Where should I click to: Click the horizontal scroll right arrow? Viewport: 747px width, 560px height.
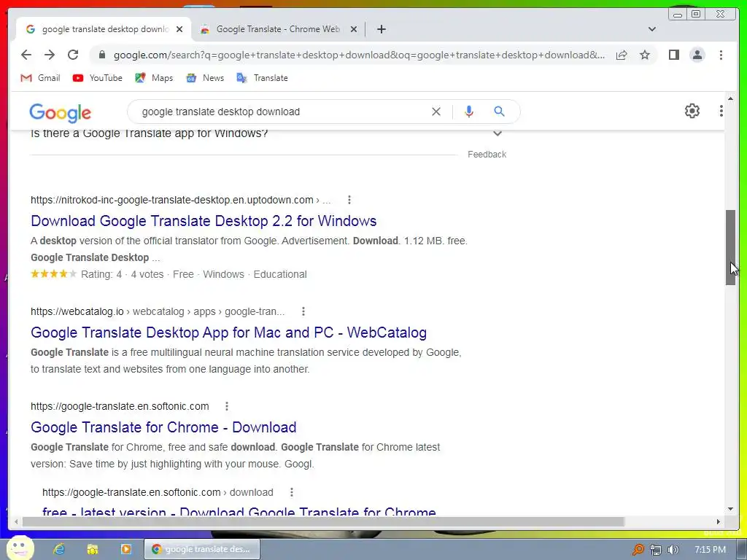pyautogui.click(x=719, y=522)
